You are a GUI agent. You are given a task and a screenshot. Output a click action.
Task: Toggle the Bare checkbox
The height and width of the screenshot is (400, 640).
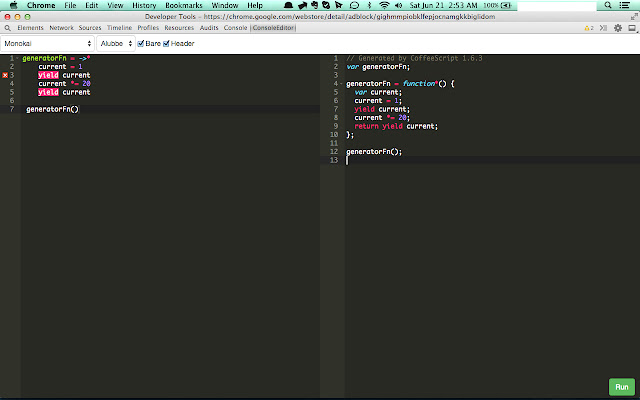[x=141, y=44]
